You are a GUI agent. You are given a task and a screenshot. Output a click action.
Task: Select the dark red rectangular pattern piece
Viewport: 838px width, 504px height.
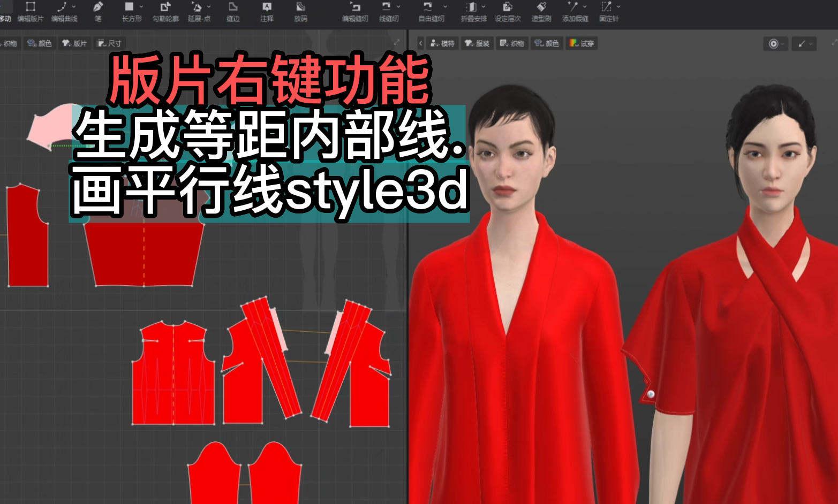pos(27,235)
